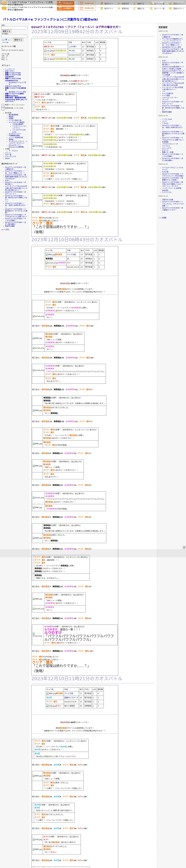This screenshot has height=868, width=186.
Task: Open カオスバトルロイヤル in the left menu
Action: pos(13,86)
